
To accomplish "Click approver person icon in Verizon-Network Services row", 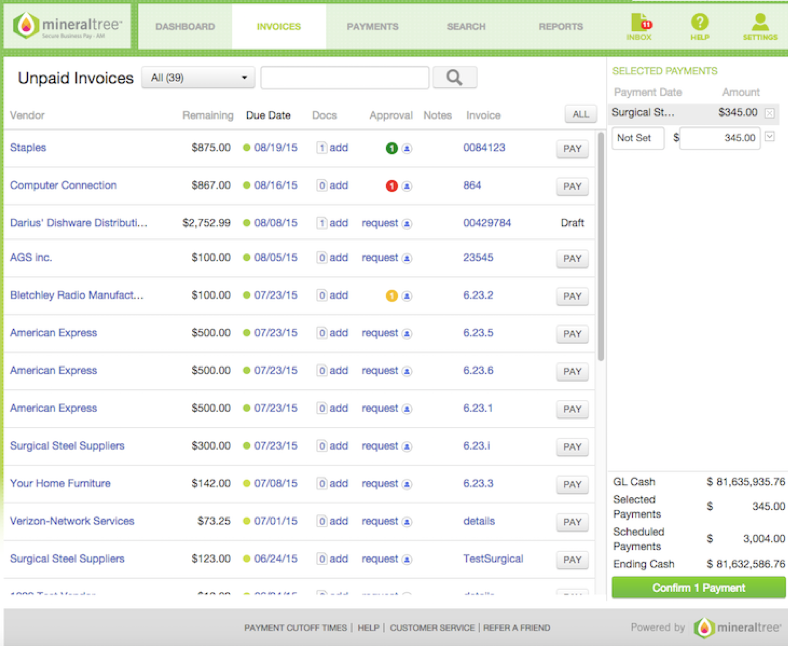I will (407, 522).
